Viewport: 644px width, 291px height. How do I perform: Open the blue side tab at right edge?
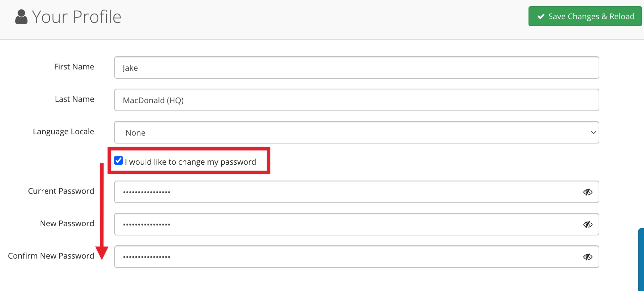point(641,260)
